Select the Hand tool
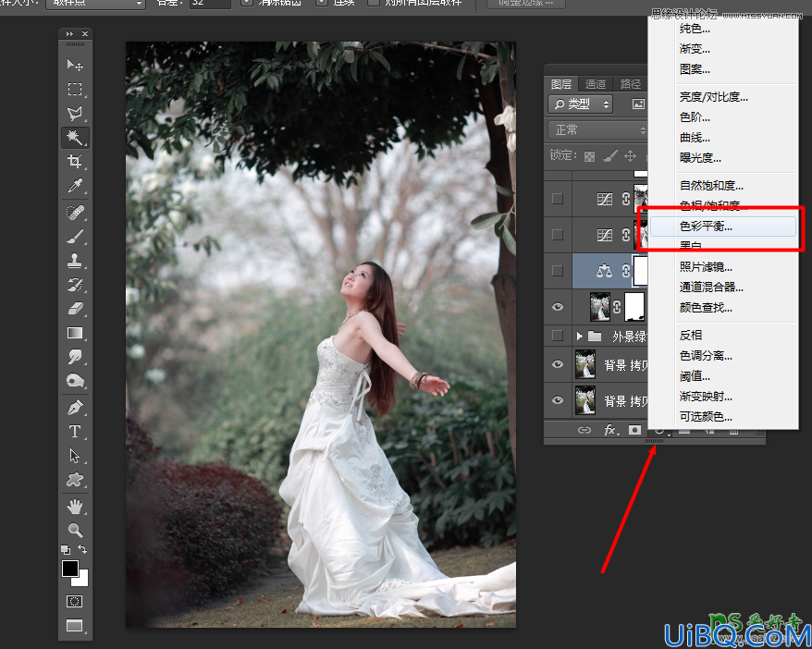Screen dimensions: 812x649 click(x=75, y=506)
